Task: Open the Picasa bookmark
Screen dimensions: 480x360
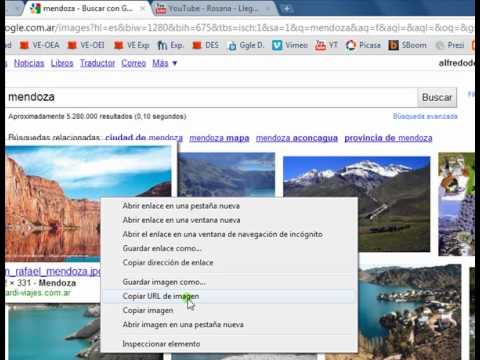Action: [363, 45]
